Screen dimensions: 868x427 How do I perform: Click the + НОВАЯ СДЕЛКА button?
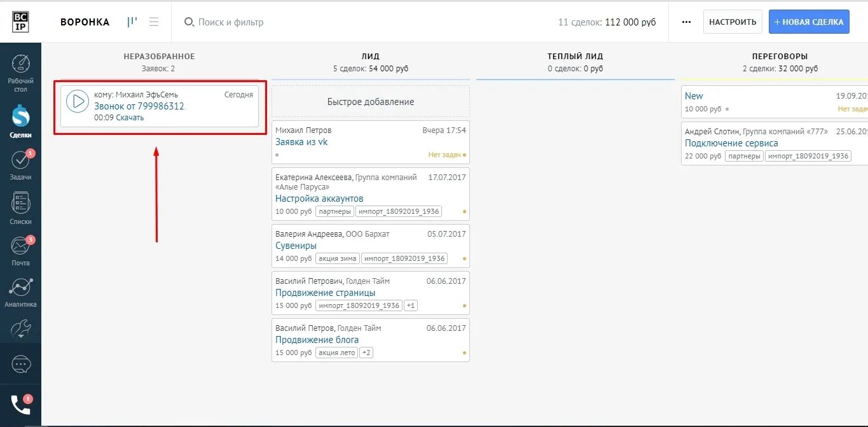pyautogui.click(x=809, y=22)
